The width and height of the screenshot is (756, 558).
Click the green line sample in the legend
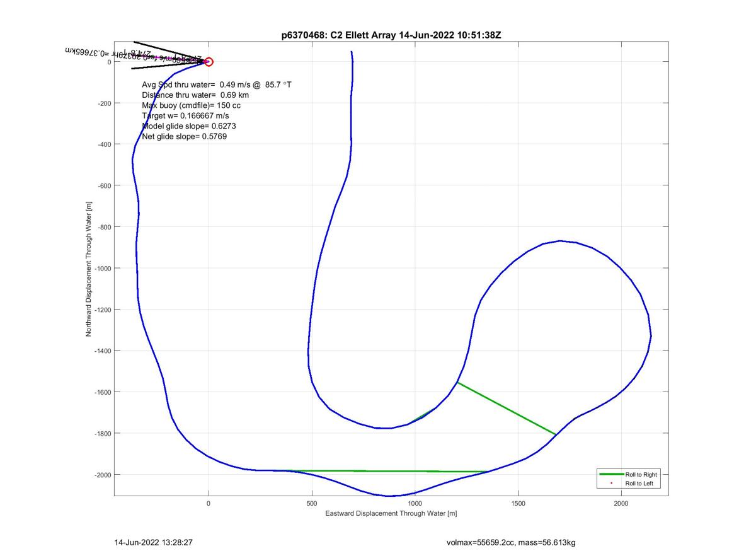(610, 474)
